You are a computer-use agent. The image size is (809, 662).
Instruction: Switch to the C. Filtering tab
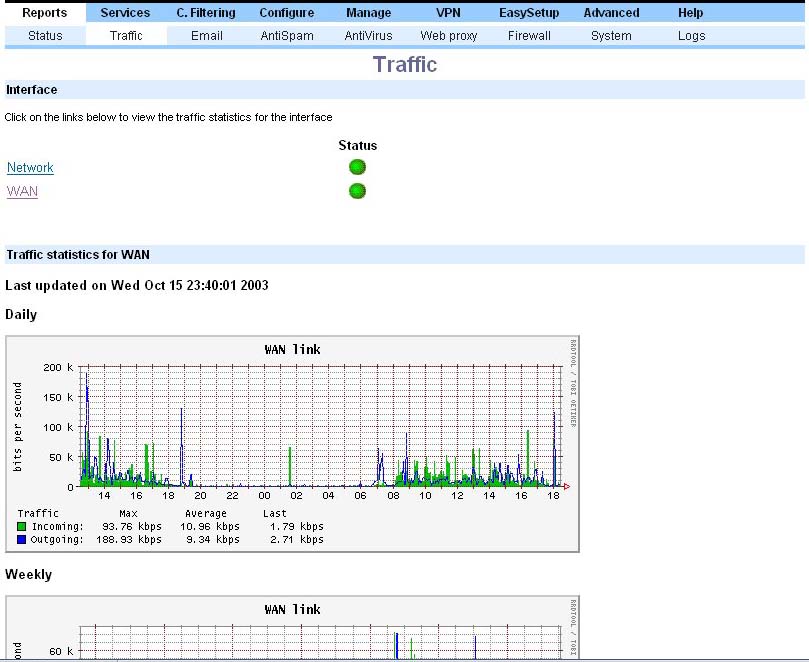tap(206, 13)
